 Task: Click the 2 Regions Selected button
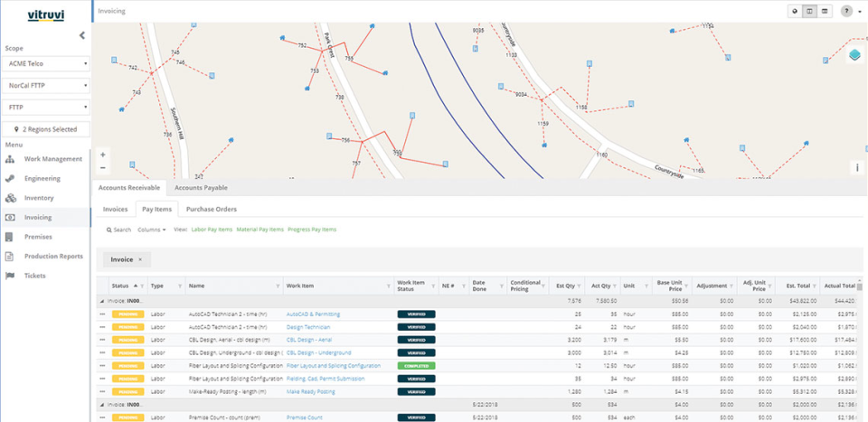(x=46, y=129)
